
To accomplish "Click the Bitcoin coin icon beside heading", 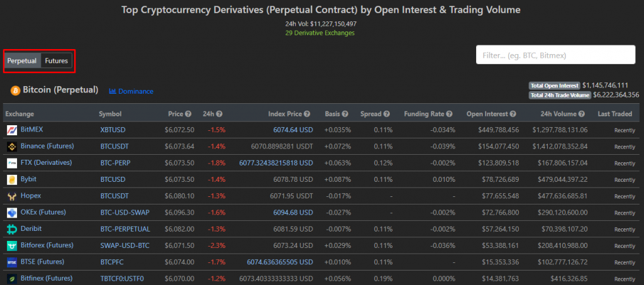I will (x=16, y=91).
